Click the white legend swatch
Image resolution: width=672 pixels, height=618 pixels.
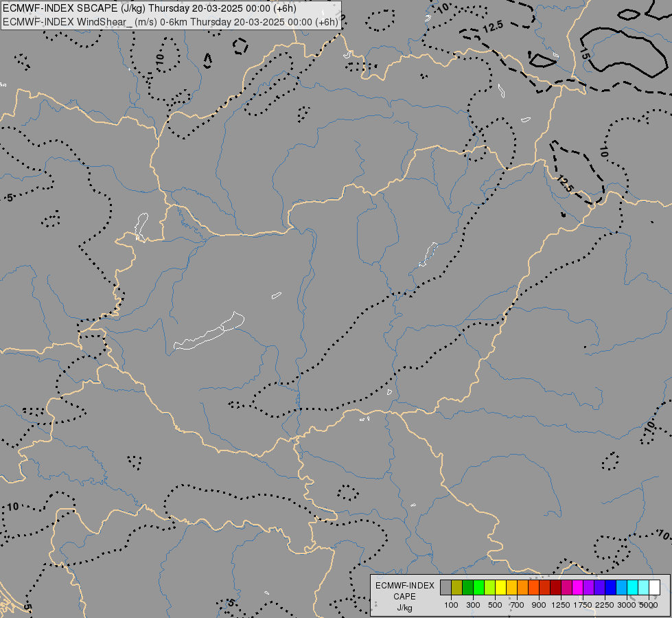pos(654,587)
